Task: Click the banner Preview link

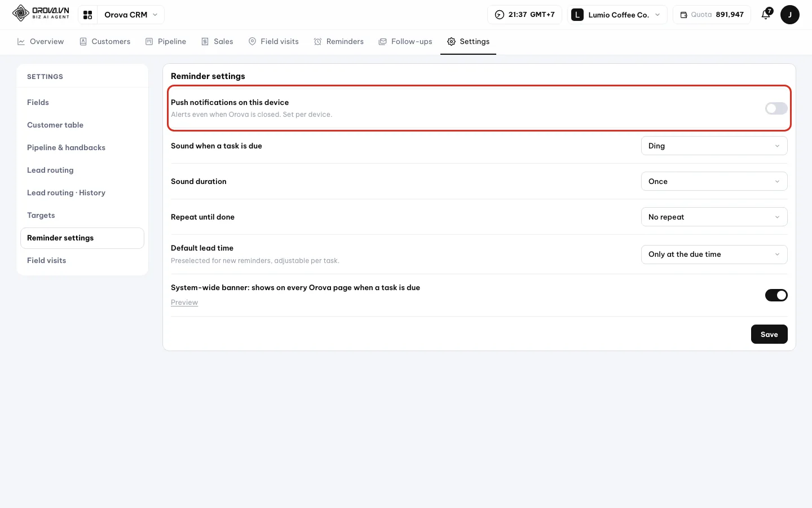Action: pos(184,303)
